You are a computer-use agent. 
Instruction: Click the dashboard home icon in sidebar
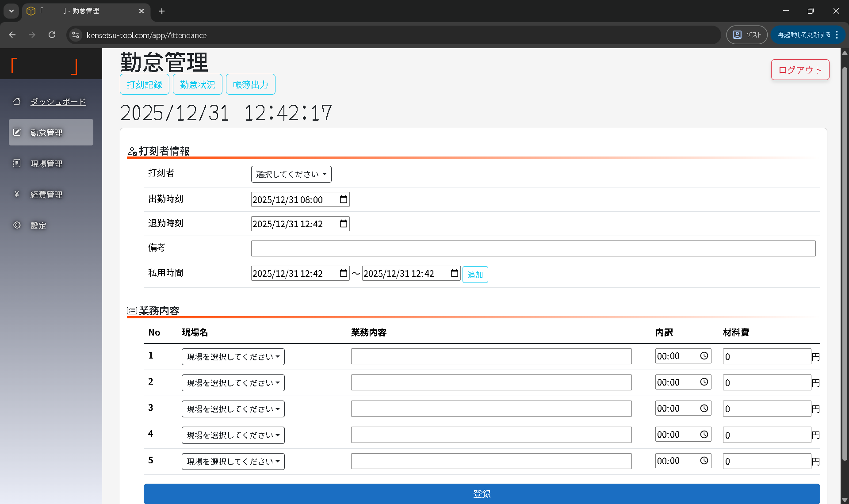point(17,101)
